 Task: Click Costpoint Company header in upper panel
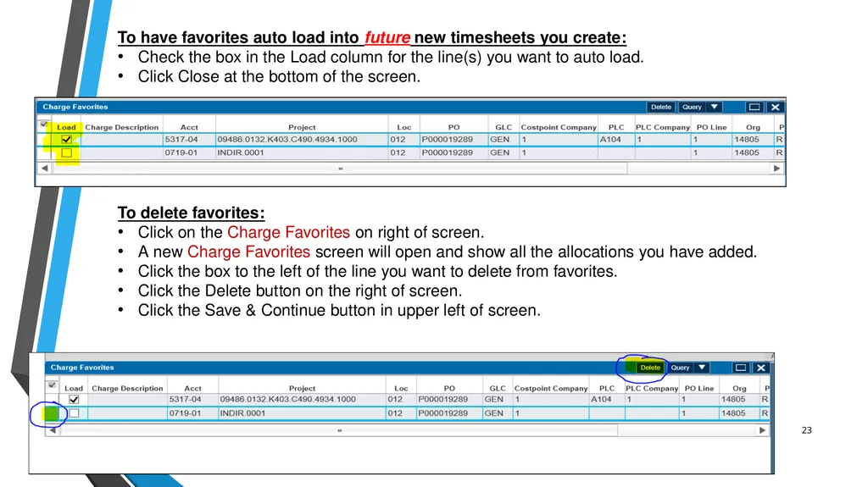click(559, 127)
